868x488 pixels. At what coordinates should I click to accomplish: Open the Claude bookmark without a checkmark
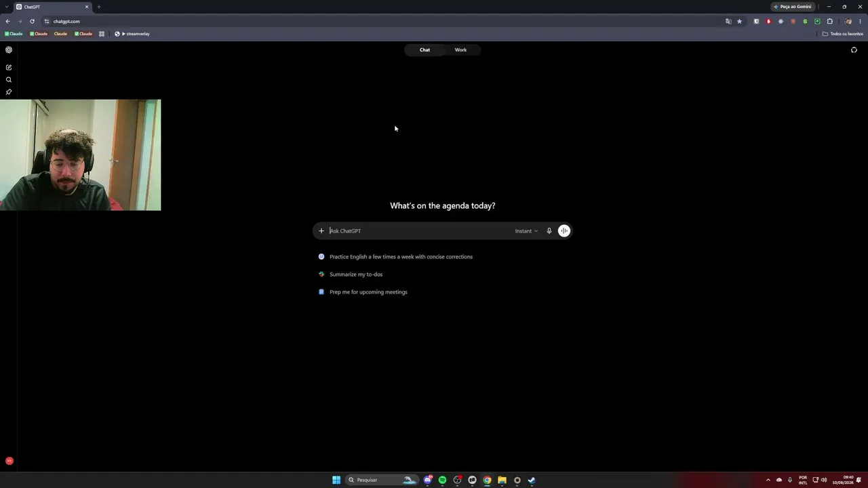[59, 34]
